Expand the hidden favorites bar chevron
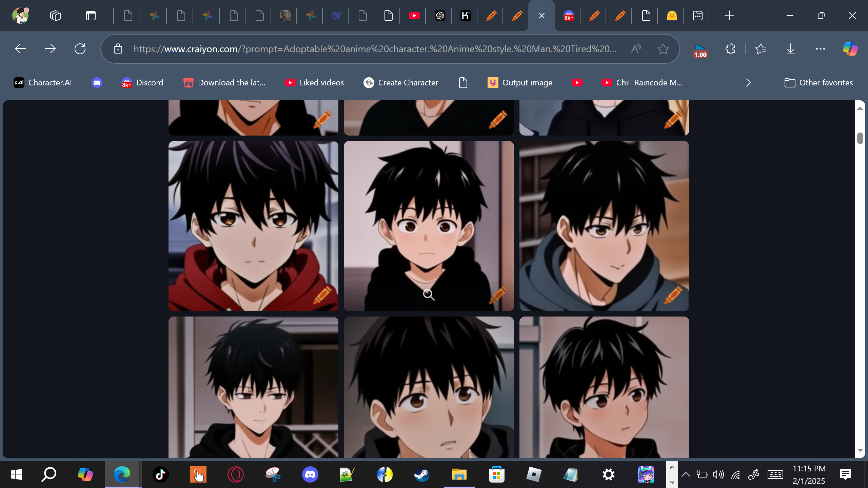 [748, 83]
